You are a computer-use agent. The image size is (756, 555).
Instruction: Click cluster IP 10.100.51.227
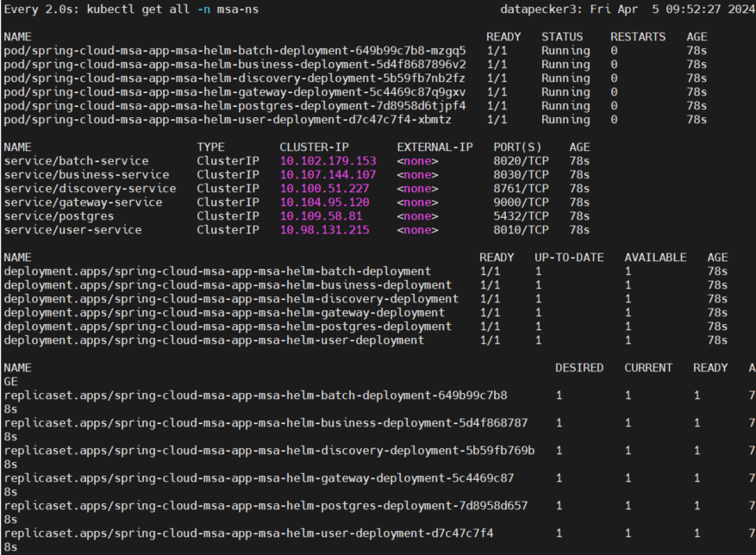click(324, 189)
